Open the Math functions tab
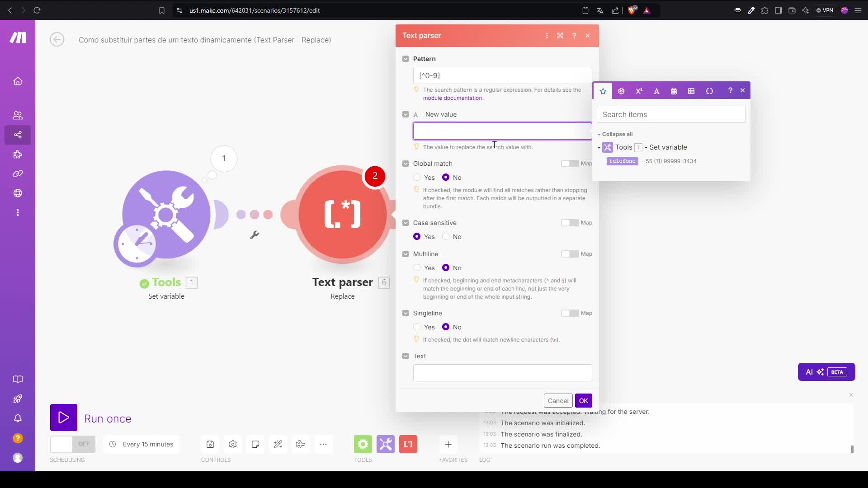This screenshot has width=868, height=488. point(639,91)
